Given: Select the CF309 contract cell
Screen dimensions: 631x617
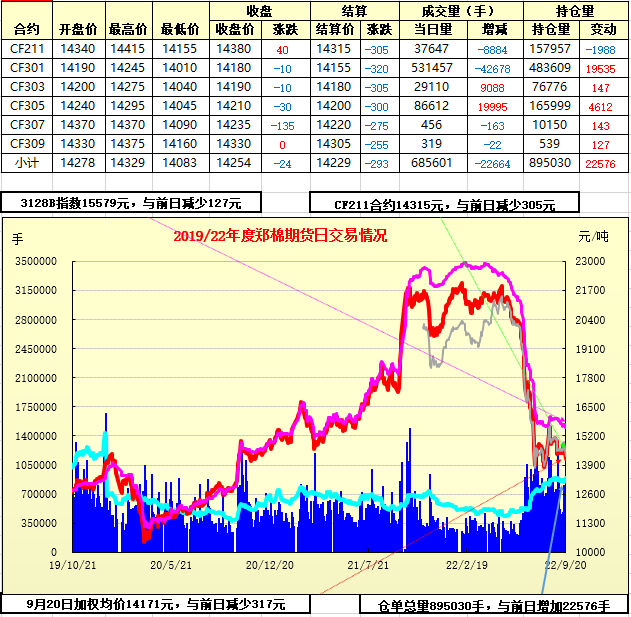Looking at the screenshot, I should tap(27, 144).
